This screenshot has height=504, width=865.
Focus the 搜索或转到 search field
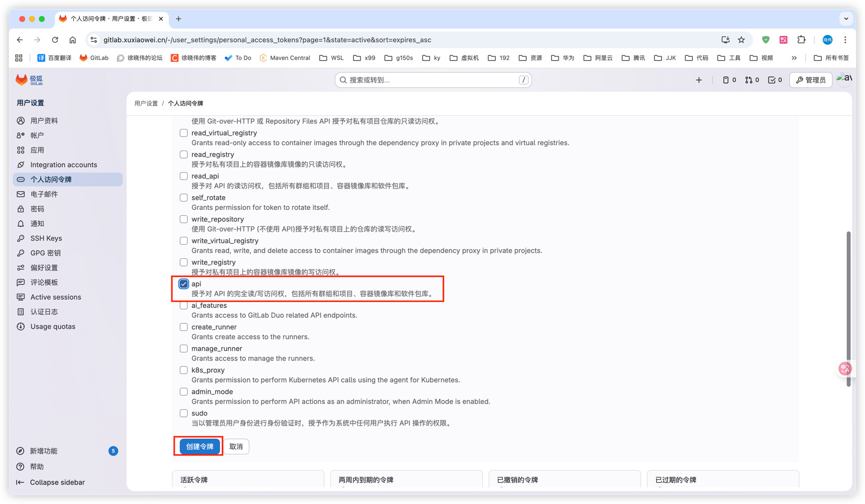pyautogui.click(x=432, y=80)
